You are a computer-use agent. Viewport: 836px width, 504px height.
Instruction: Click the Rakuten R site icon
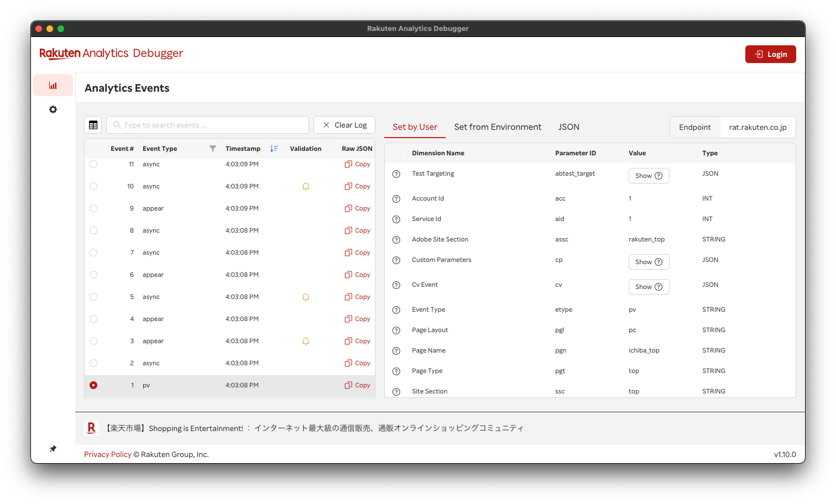[91, 428]
